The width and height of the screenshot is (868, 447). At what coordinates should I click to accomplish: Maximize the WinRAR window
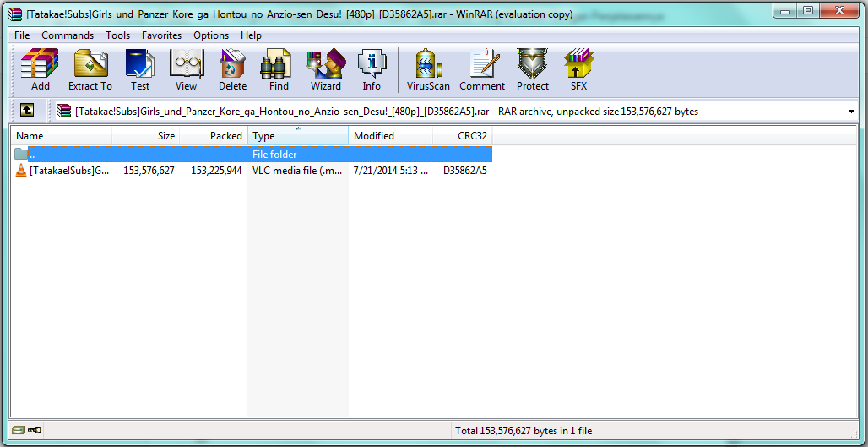click(808, 10)
